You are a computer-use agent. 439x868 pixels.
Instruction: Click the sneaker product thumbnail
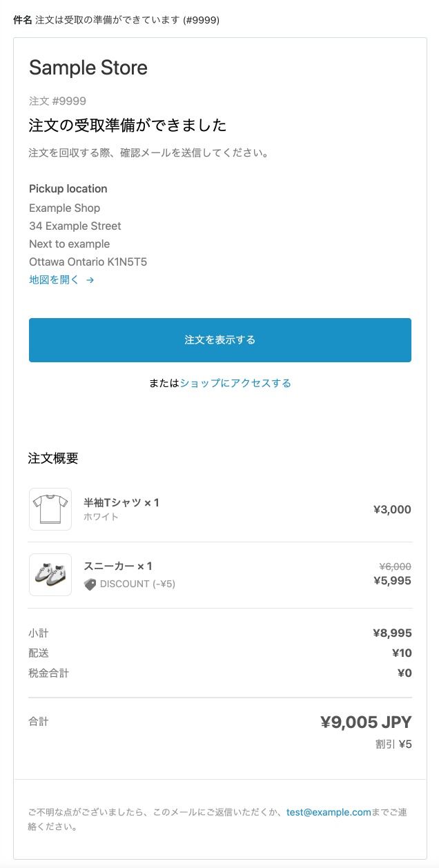50,574
